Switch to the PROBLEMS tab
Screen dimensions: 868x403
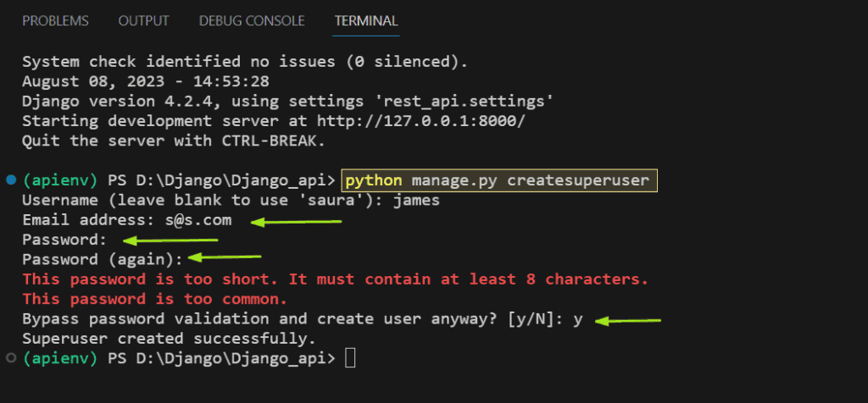coord(55,21)
